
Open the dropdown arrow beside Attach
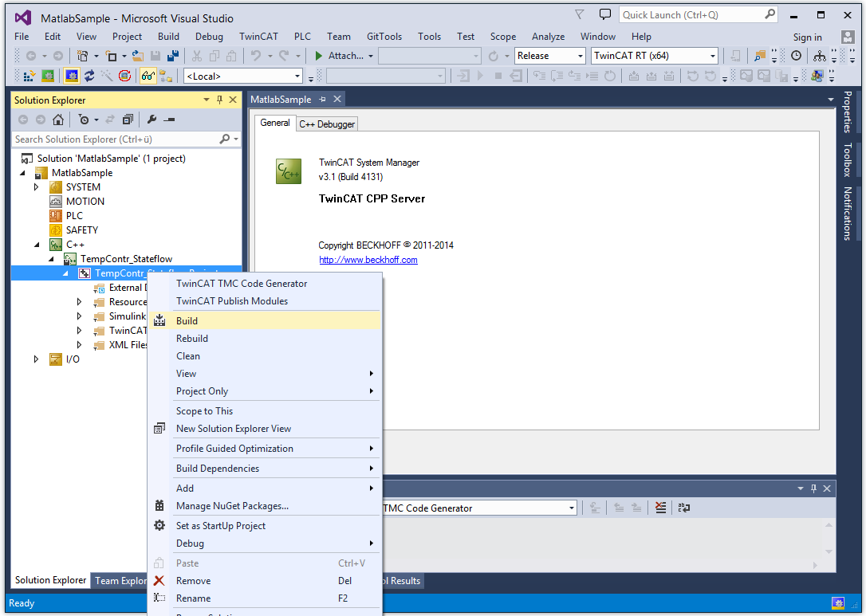tap(371, 56)
